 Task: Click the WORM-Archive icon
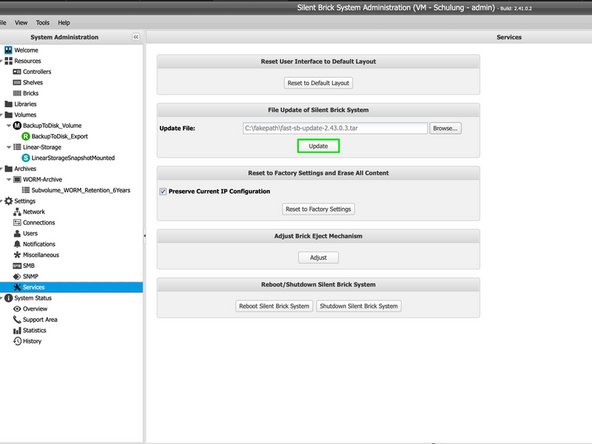pos(17,179)
